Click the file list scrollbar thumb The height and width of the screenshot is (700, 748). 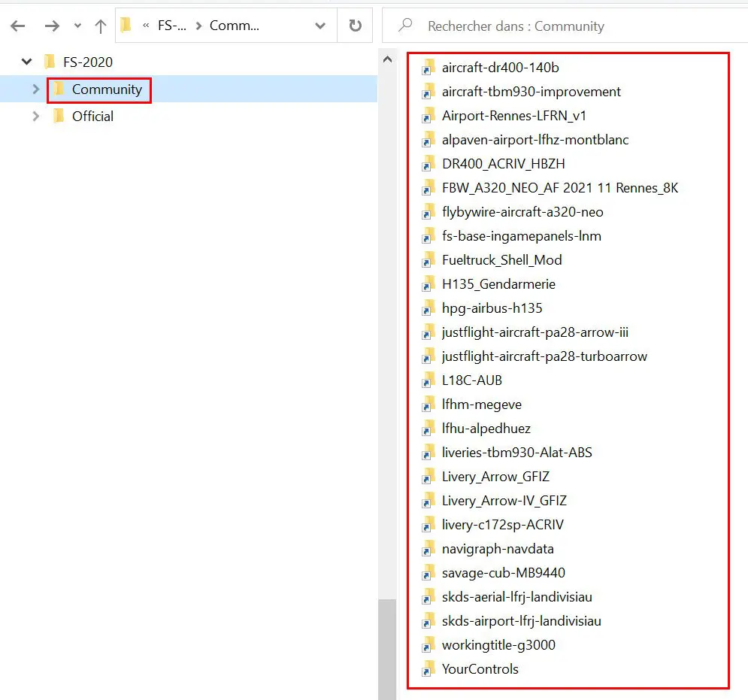click(387, 650)
